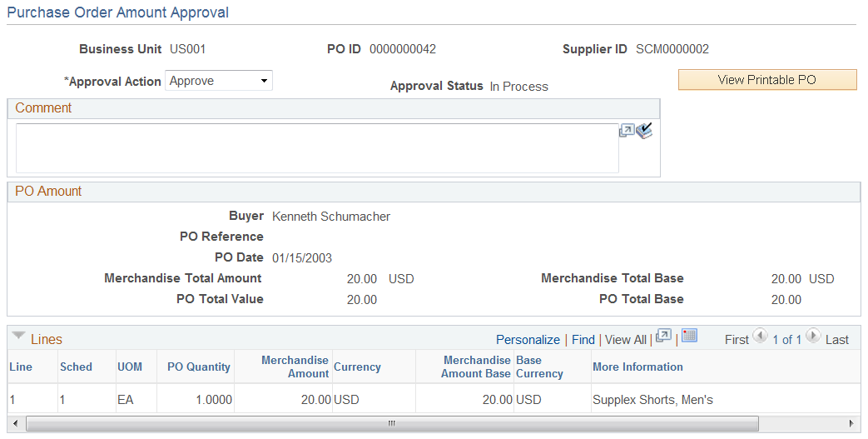868x439 pixels.
Task: Click the Comment section header
Action: coord(334,108)
